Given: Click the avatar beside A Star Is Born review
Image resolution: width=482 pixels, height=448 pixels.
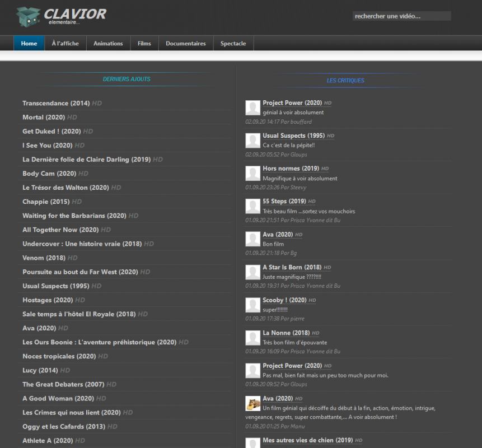Looking at the screenshot, I should [252, 272].
